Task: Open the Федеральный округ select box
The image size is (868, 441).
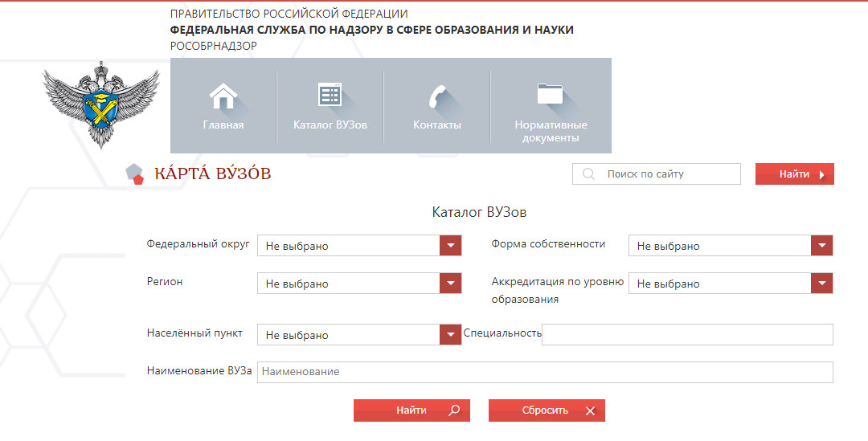Action: (359, 246)
